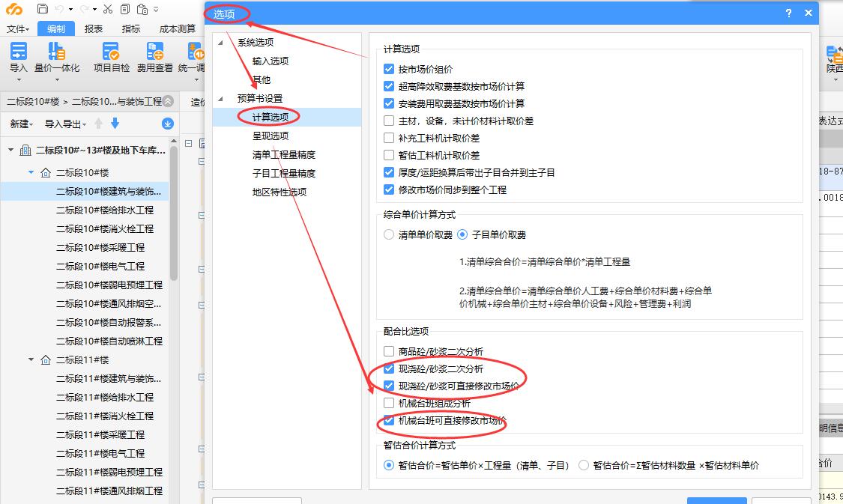
Task: Click the help question mark in 选项 dialog
Action: (789, 13)
